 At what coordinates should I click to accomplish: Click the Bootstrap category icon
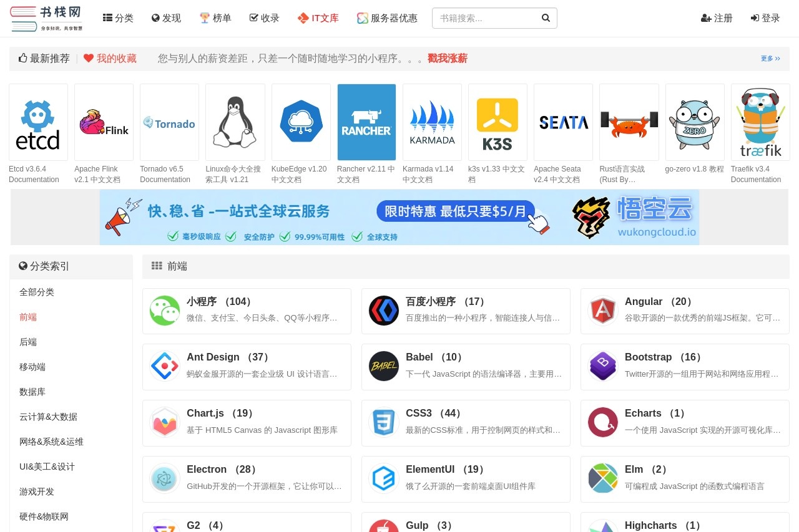(x=603, y=366)
